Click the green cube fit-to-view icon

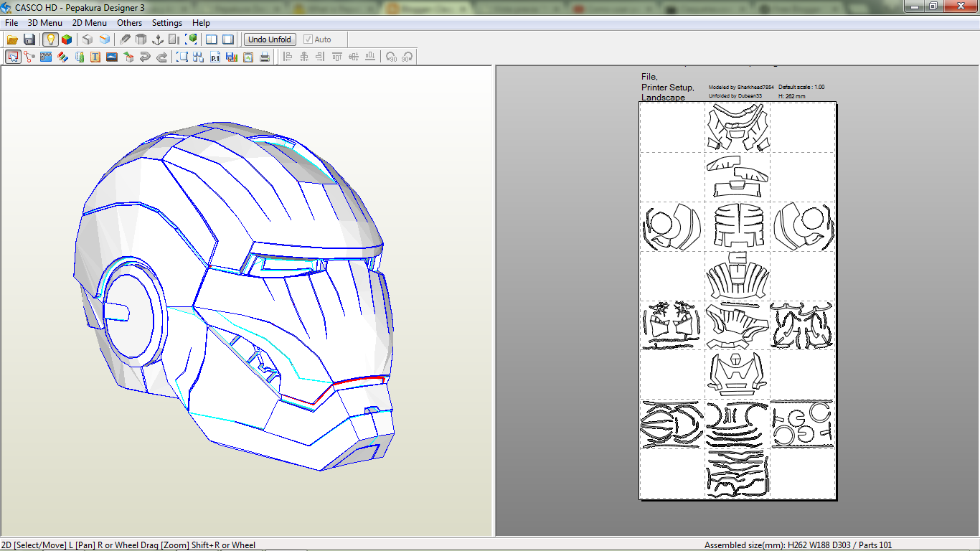click(x=192, y=39)
